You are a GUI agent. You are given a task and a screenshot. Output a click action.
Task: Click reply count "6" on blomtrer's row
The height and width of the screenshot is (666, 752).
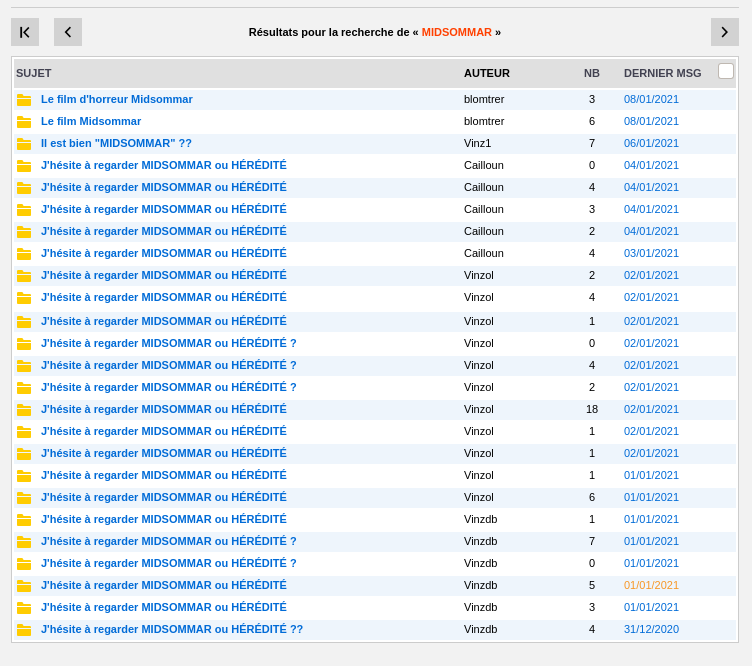pyautogui.click(x=592, y=121)
